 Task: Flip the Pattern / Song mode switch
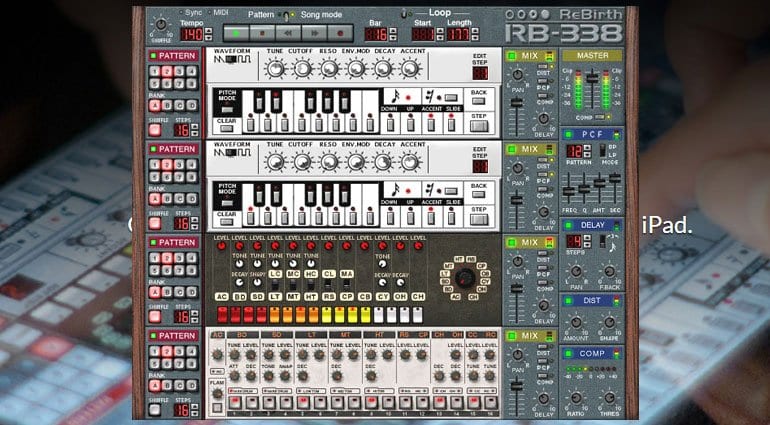tap(287, 15)
